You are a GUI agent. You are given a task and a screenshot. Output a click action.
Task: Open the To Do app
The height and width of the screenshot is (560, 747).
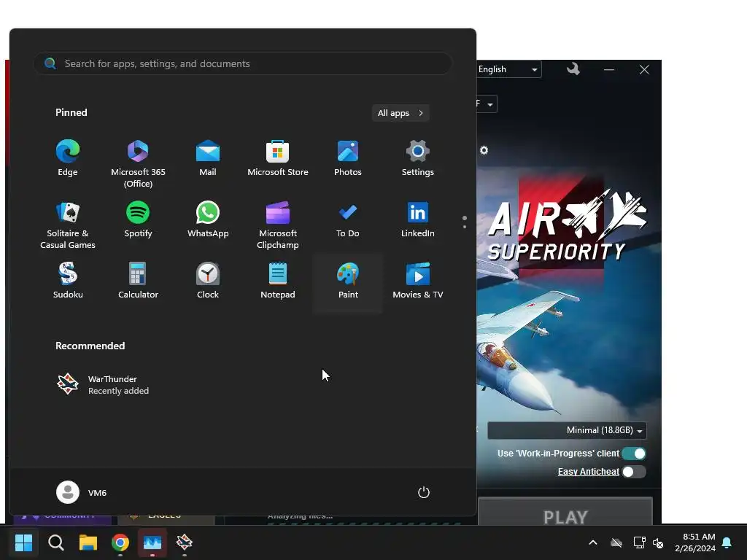point(348,219)
